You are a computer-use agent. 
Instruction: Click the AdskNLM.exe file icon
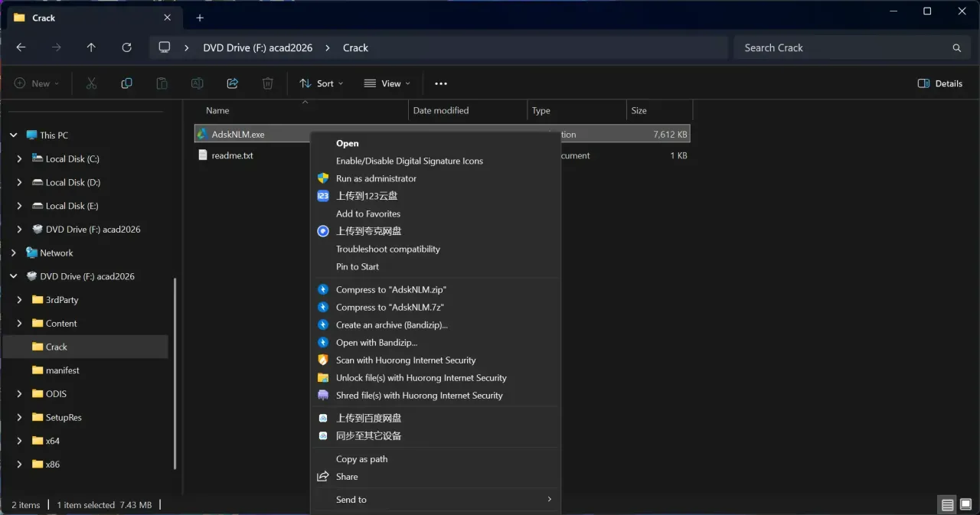202,134
